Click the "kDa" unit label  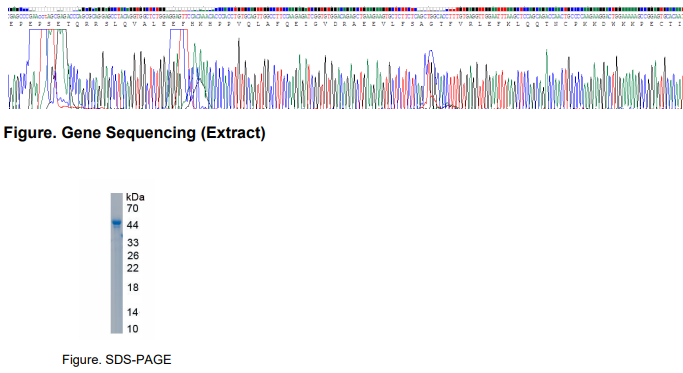coord(135,197)
